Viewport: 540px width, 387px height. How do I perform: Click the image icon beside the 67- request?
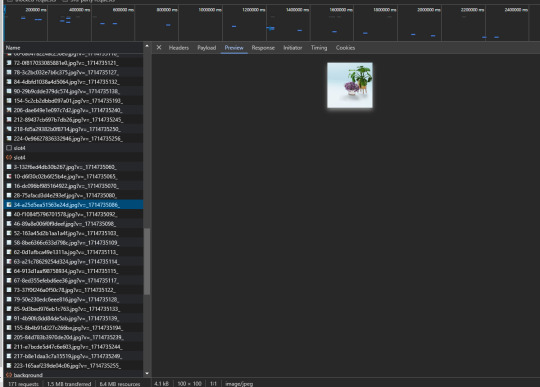click(x=9, y=281)
